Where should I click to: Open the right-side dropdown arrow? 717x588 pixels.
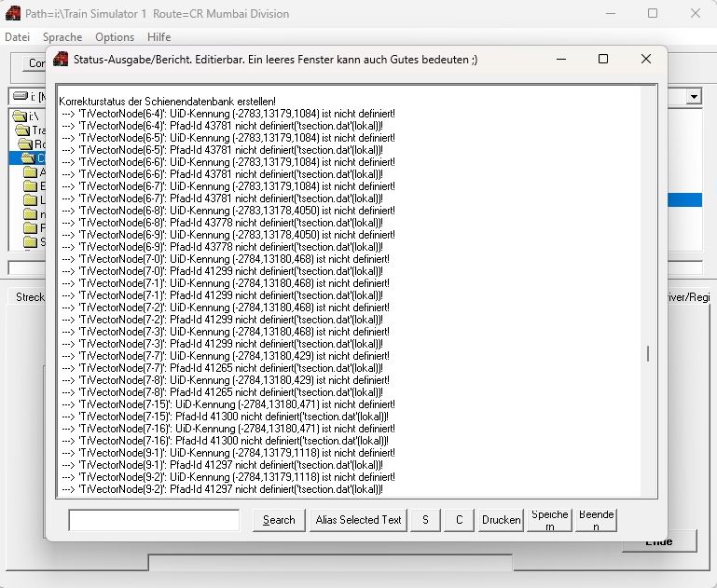[693, 97]
